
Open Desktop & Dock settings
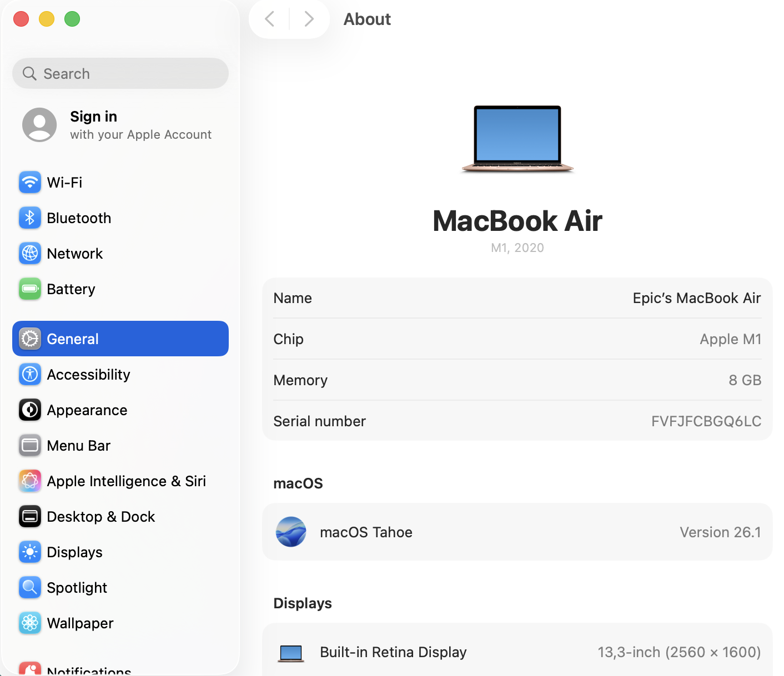click(x=120, y=516)
